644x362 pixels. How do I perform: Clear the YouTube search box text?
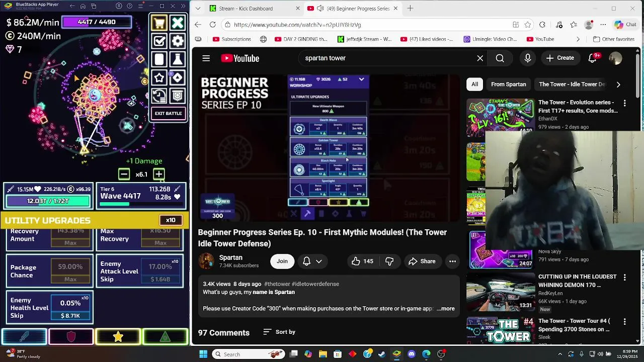(480, 58)
